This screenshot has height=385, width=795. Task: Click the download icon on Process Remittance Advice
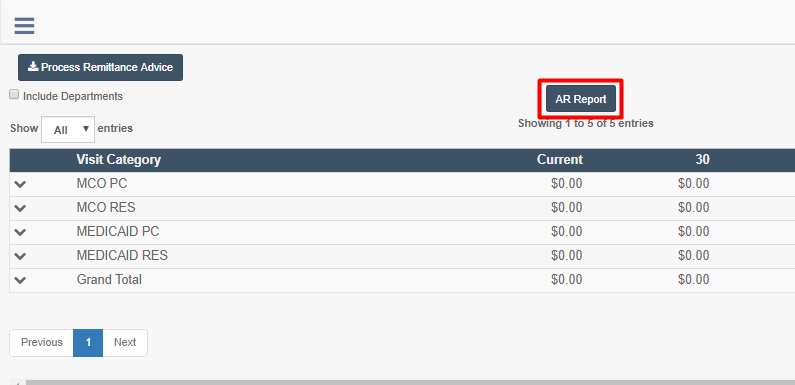pyautogui.click(x=33, y=66)
